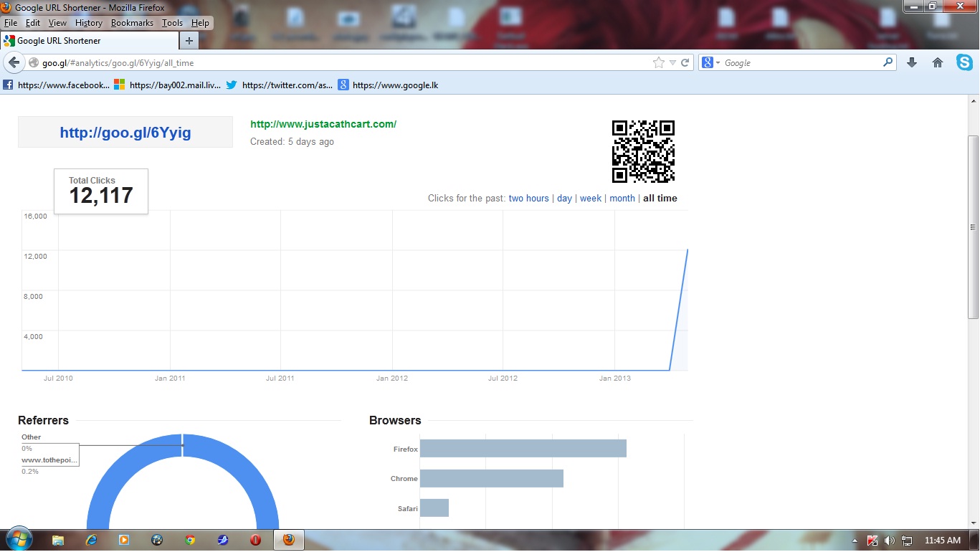Open the Help menu
The image size is (980, 552).
pyautogui.click(x=200, y=23)
